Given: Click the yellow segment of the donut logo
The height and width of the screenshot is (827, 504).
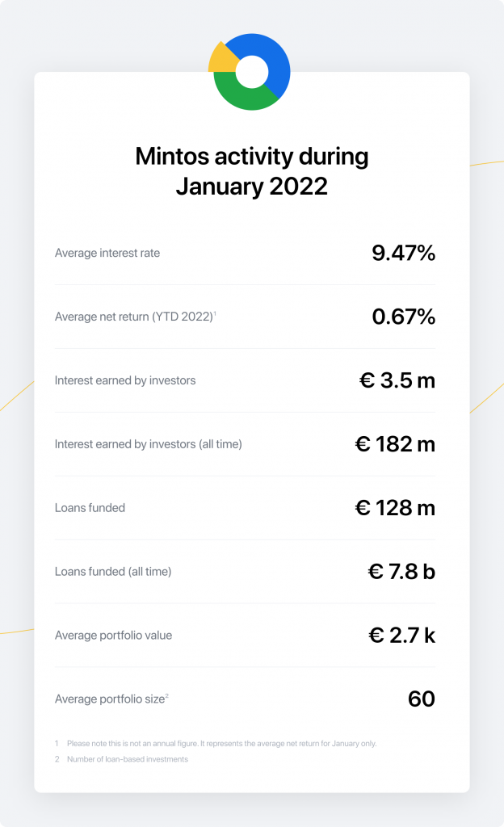Looking at the screenshot, I should [221, 60].
